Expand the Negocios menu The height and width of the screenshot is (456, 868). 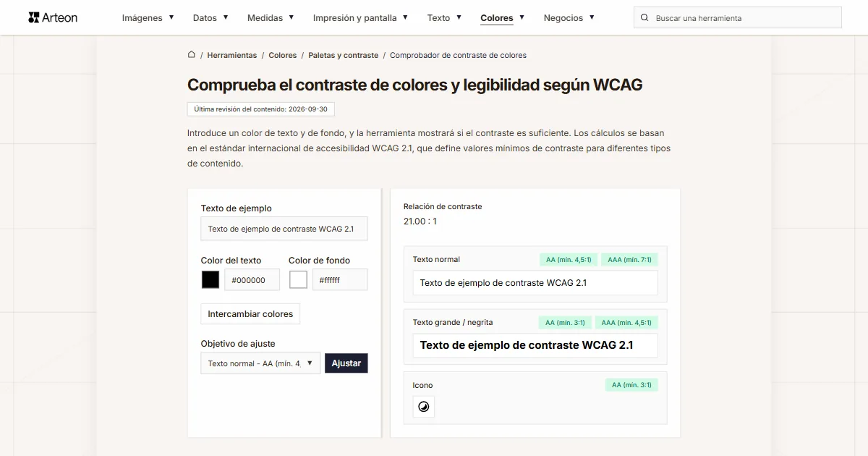click(569, 17)
